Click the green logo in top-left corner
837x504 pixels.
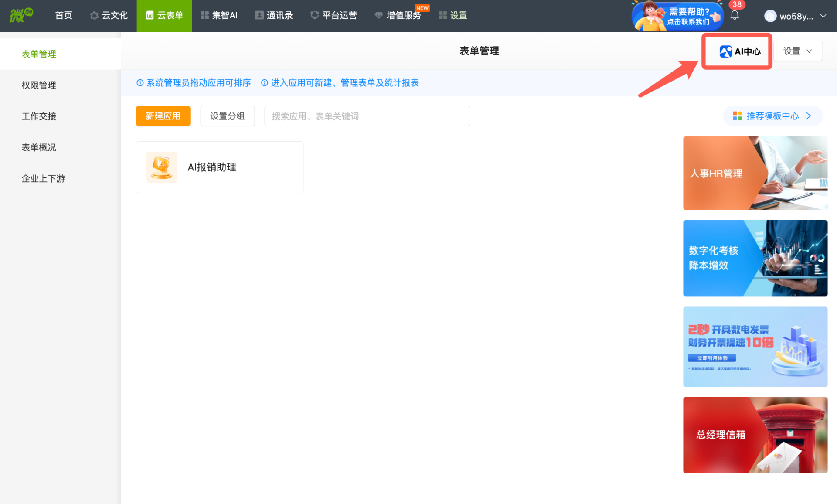(20, 15)
